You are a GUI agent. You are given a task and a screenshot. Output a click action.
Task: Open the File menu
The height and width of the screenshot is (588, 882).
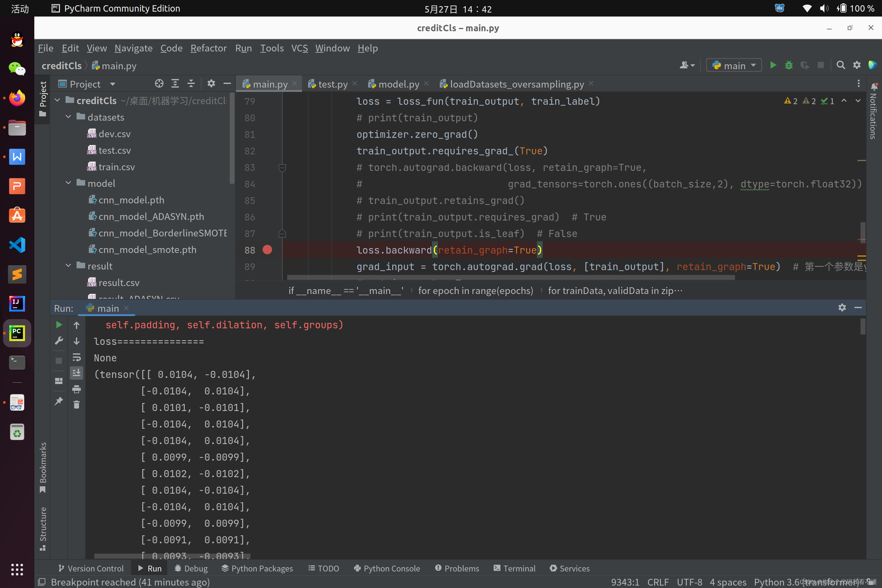point(46,48)
